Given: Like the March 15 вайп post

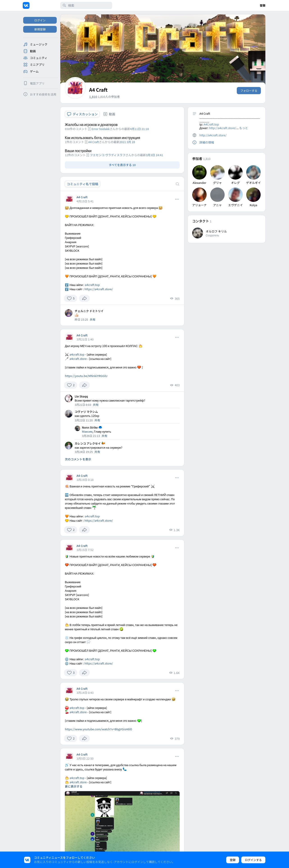Looking at the screenshot, I should coord(71,673).
